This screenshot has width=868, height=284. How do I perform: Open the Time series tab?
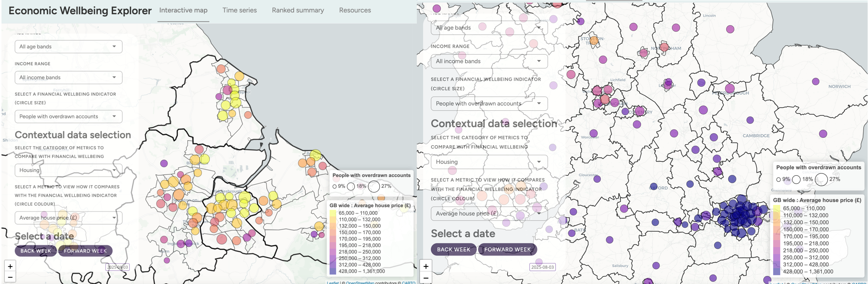click(x=239, y=10)
